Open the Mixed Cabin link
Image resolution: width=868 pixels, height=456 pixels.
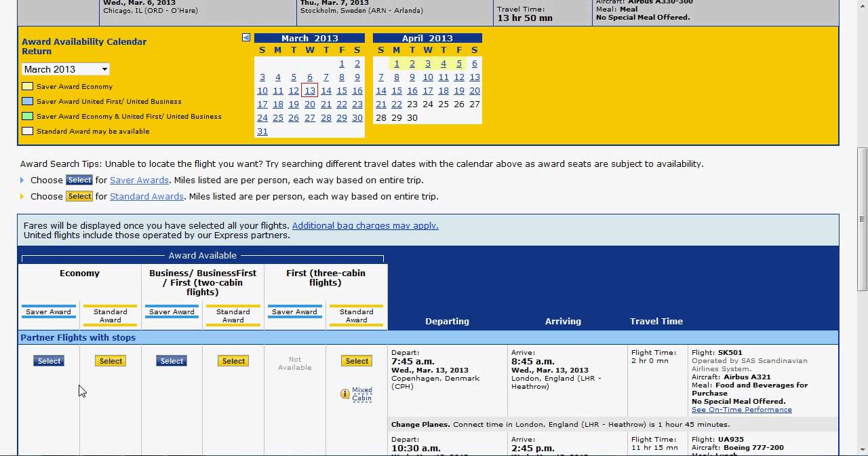362,394
